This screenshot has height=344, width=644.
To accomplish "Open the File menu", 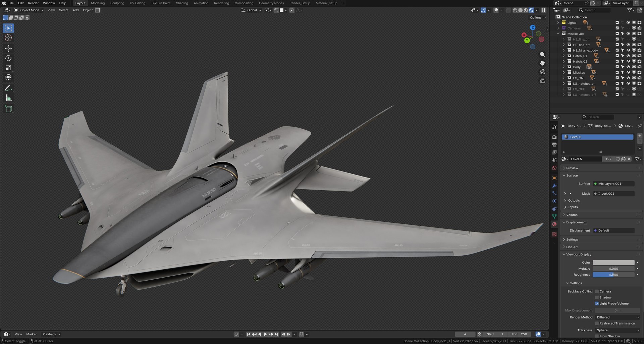I will click(11, 3).
